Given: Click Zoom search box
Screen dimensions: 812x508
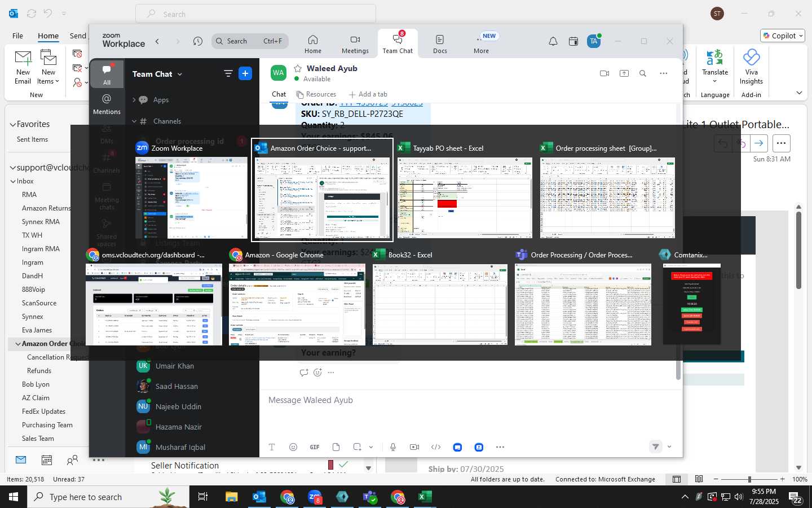Looking at the screenshot, I should point(250,41).
